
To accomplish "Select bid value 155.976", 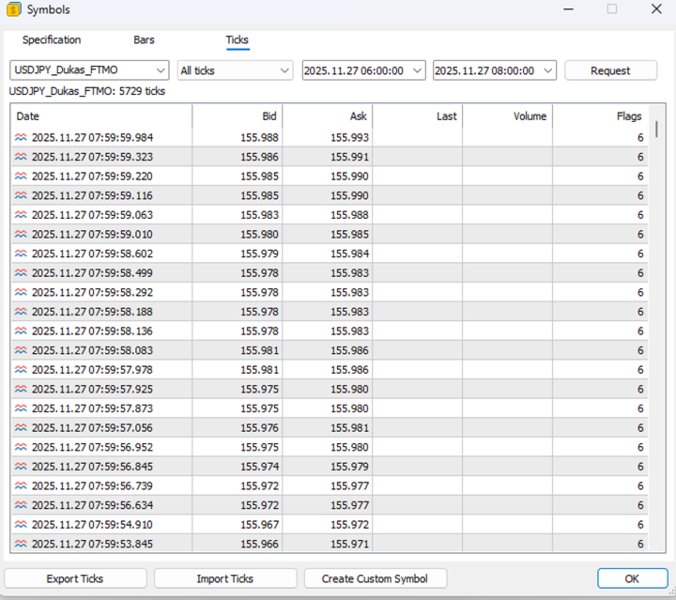I will [260, 428].
